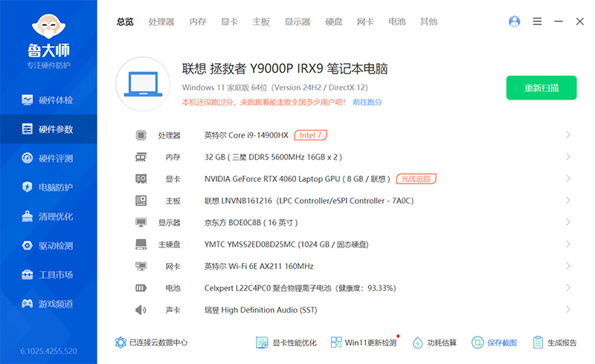Click the Intel 7 badge
Screen dimensions: 595x364
310,135
